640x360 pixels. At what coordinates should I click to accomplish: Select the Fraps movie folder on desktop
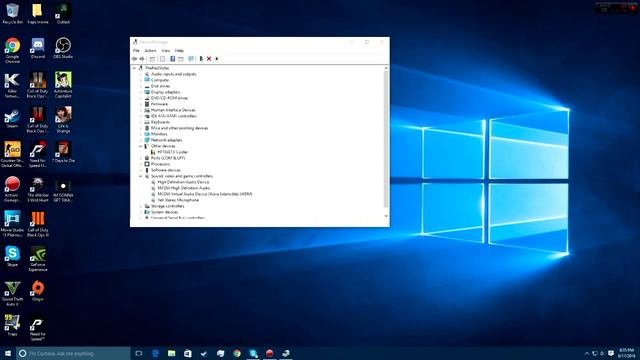tap(38, 13)
